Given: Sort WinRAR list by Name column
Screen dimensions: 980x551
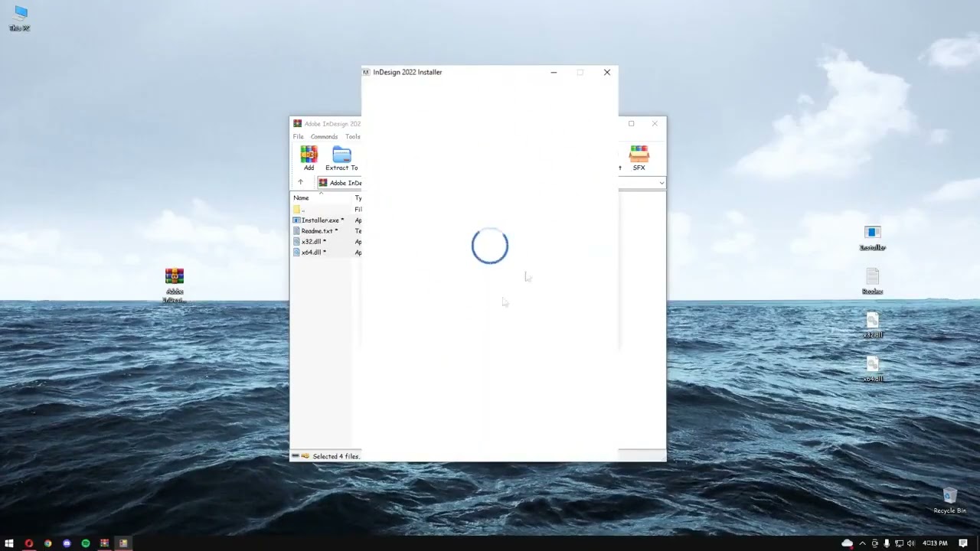Looking at the screenshot, I should click(301, 198).
